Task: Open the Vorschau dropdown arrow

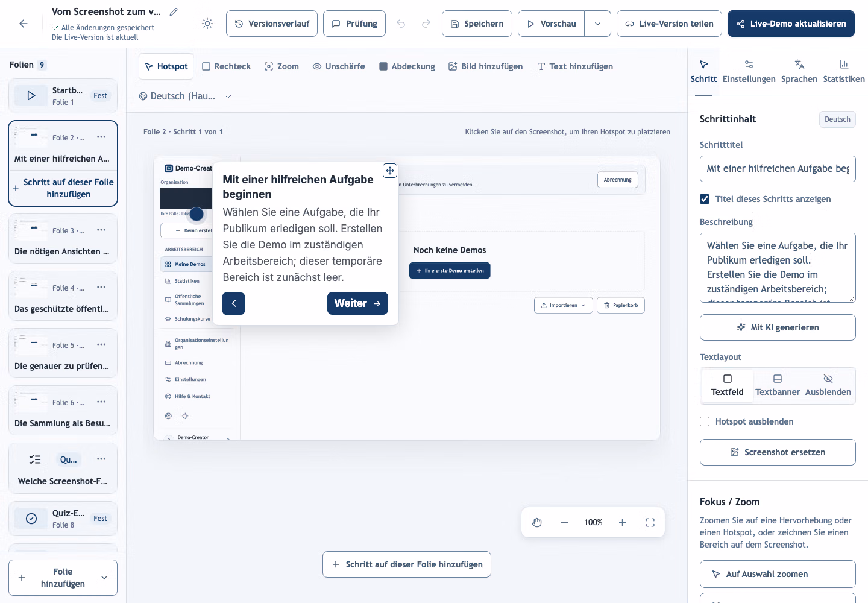Action: 597,24
